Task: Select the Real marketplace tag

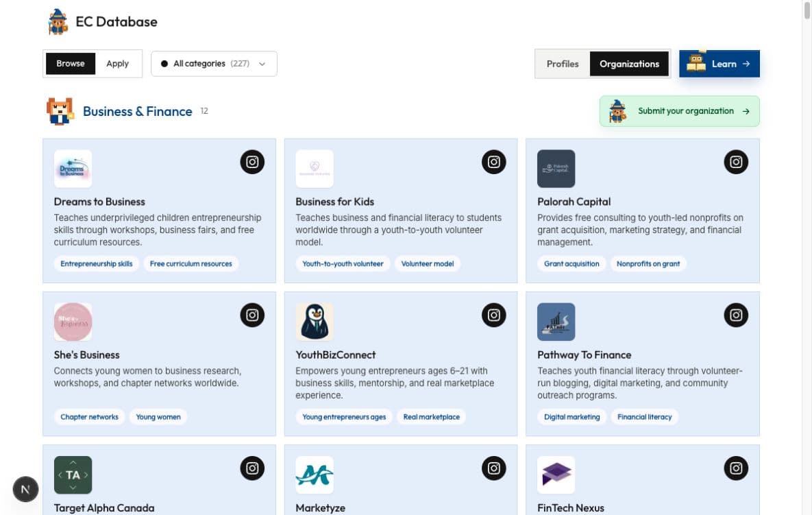Action: click(432, 417)
